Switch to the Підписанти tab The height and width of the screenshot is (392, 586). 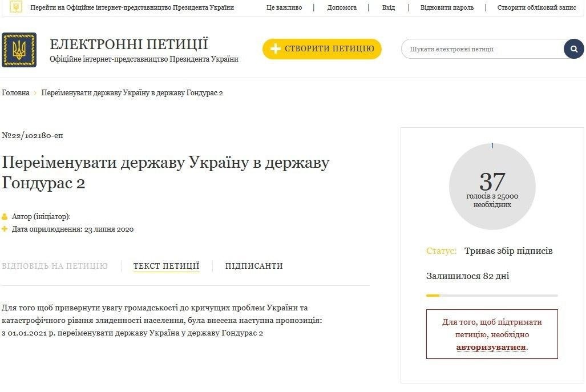tap(254, 266)
